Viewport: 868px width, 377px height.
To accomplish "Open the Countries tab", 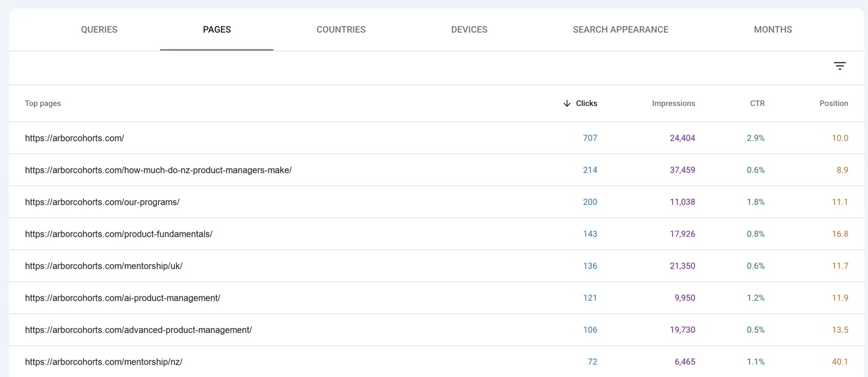I will (341, 29).
